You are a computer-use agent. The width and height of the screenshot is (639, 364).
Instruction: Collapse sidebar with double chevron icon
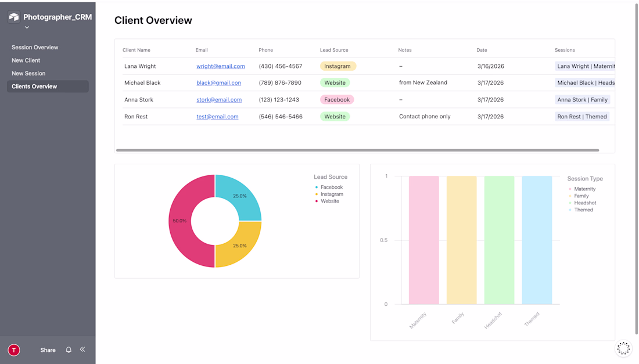tap(82, 349)
